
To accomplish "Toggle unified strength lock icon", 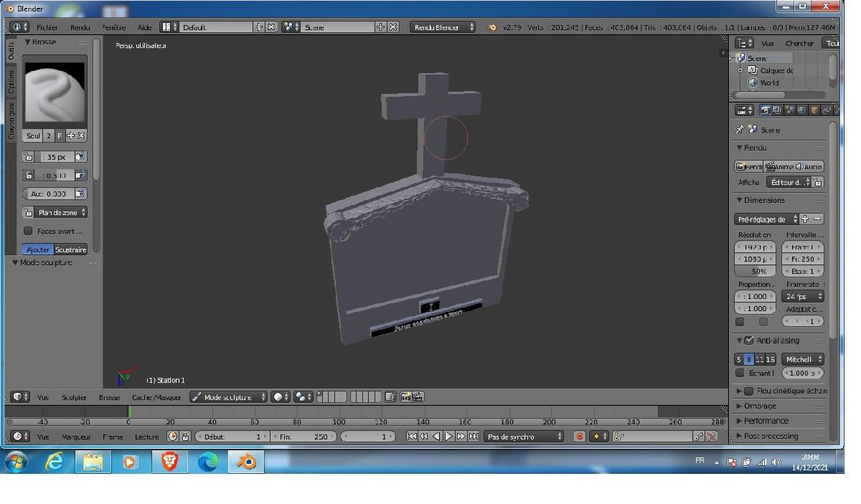I will (29, 175).
